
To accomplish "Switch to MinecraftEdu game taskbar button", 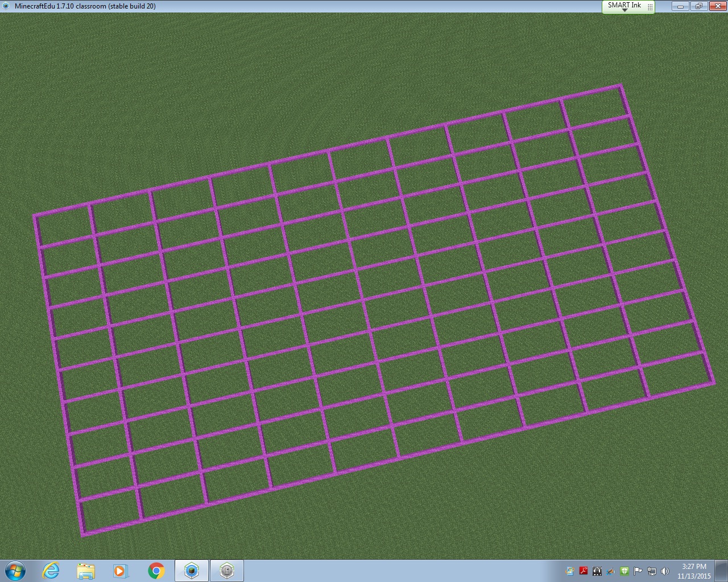I will 192,570.
